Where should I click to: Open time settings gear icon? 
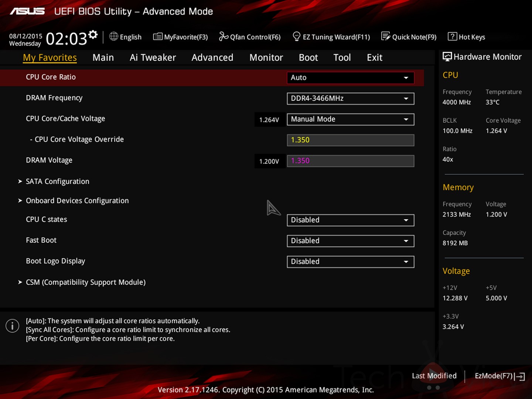pyautogui.click(x=93, y=34)
